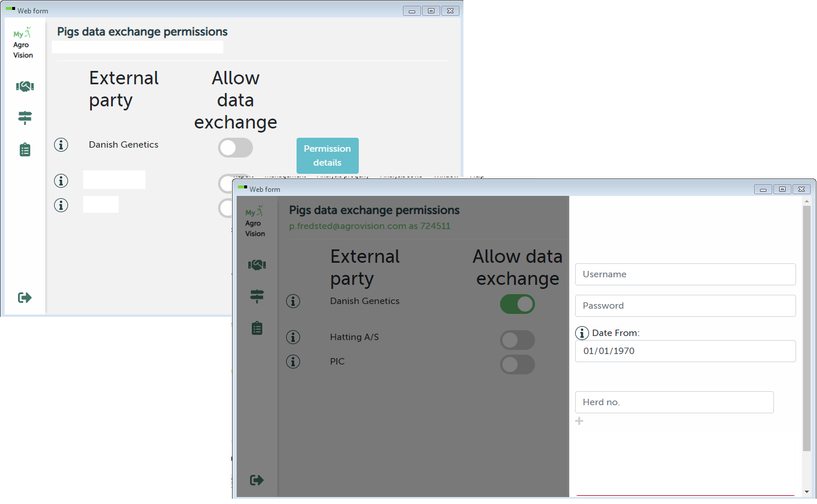
Task: Open signpost icon in back window sidebar
Action: (x=25, y=118)
